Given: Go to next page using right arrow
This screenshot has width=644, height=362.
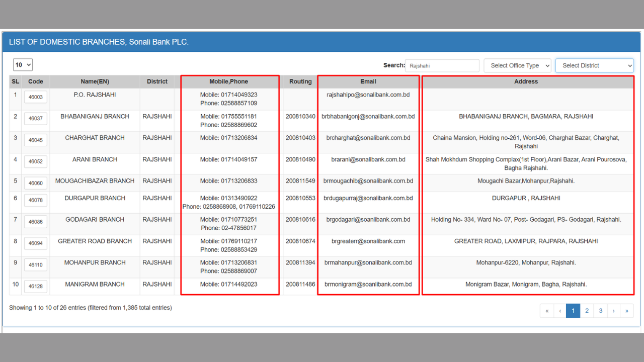Looking at the screenshot, I should pyautogui.click(x=613, y=311).
